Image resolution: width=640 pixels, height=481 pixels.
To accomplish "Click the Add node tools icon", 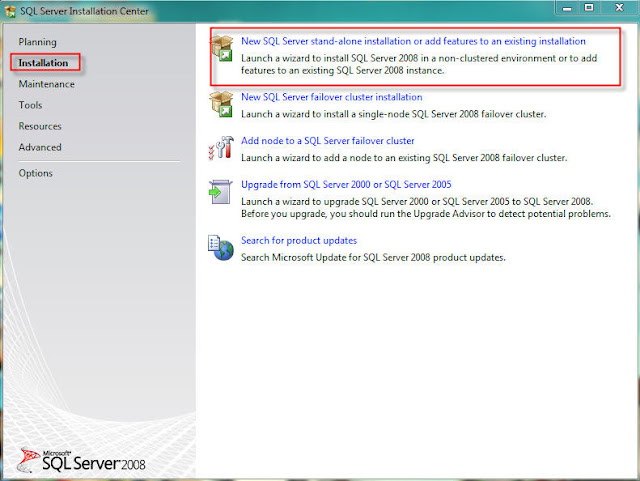I will 221,147.
